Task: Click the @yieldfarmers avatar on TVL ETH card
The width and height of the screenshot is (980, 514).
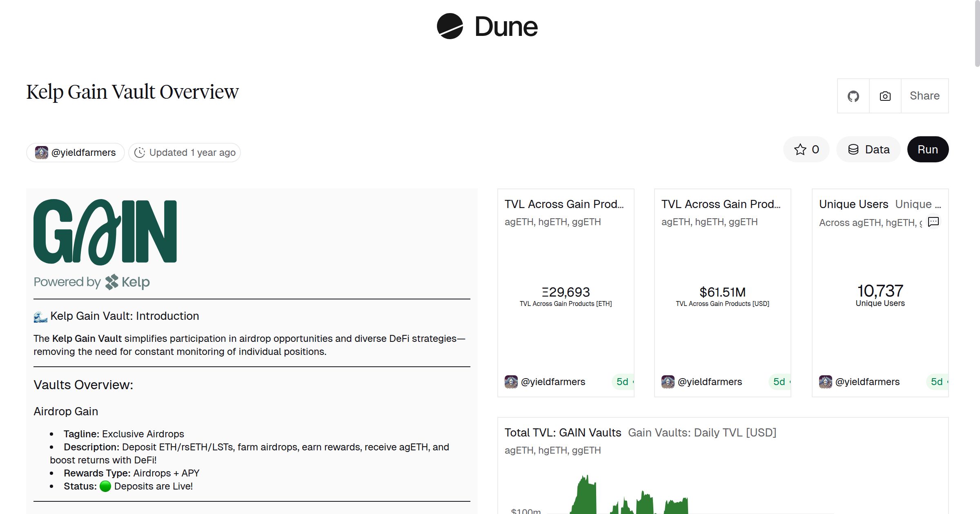Action: [x=510, y=381]
